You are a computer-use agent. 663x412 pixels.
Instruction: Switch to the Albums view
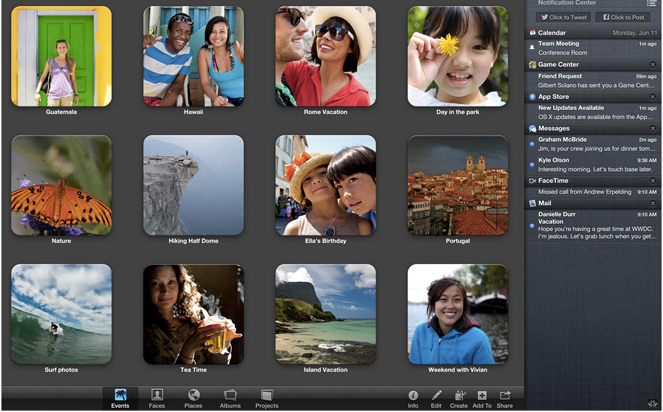coord(230,398)
